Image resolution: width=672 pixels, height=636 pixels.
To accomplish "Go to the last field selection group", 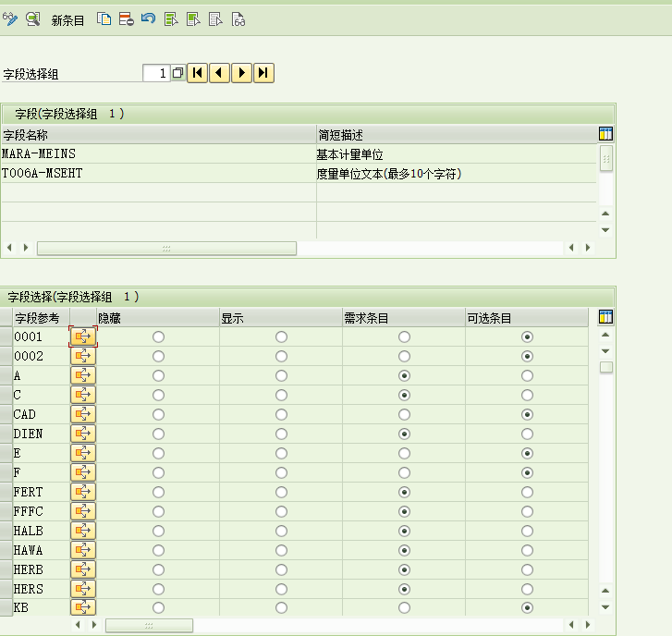I will (263, 73).
